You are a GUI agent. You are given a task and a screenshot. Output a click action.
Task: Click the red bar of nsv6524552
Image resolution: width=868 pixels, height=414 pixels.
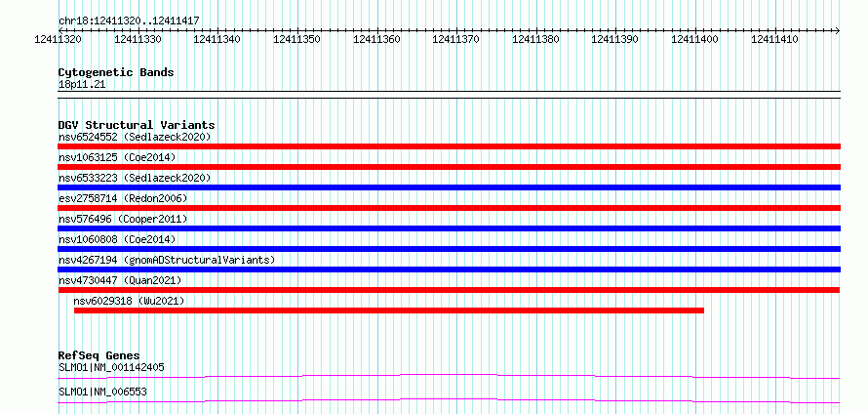449,146
